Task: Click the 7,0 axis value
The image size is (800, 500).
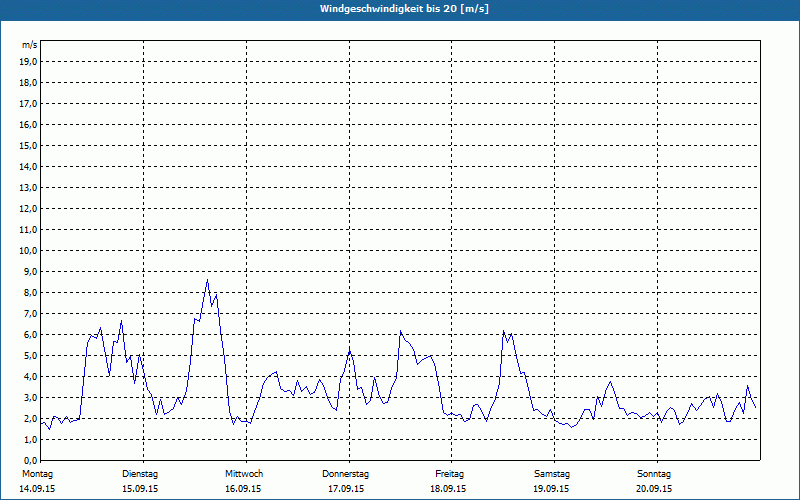Action: coord(30,313)
